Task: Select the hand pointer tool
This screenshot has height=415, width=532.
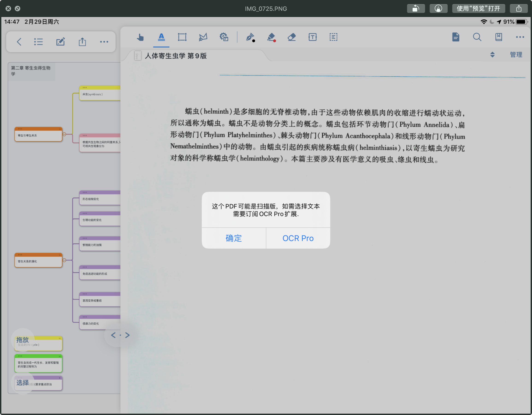Action: pos(140,37)
